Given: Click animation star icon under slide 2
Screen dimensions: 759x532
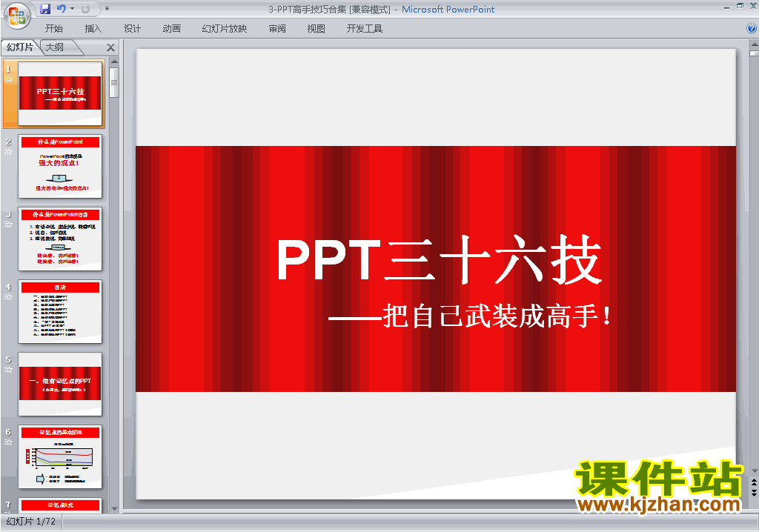Looking at the screenshot, I should [8, 151].
